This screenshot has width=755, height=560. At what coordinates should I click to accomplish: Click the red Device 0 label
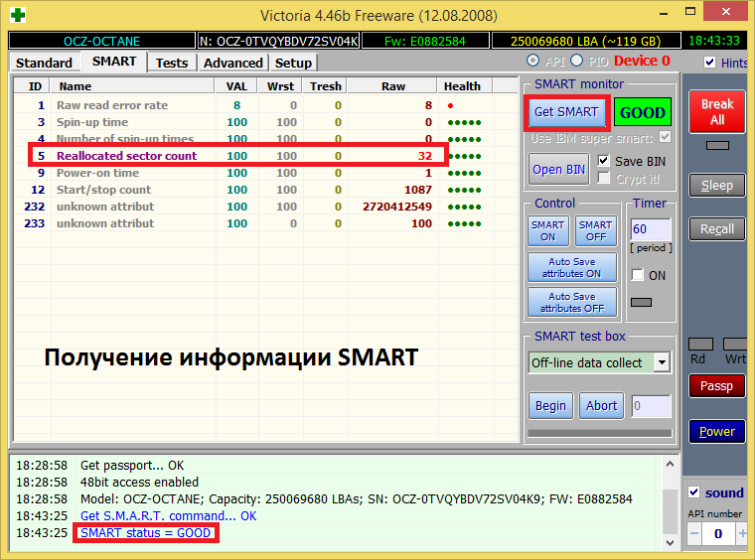[642, 61]
